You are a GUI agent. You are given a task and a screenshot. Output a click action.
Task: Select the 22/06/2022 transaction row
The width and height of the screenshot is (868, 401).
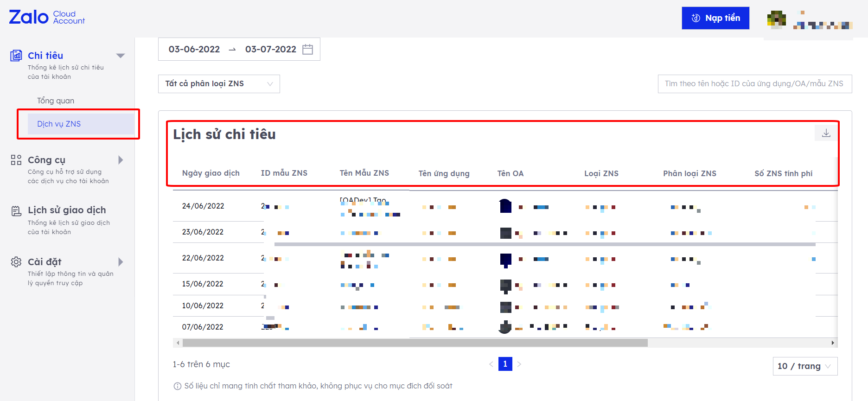(505, 258)
